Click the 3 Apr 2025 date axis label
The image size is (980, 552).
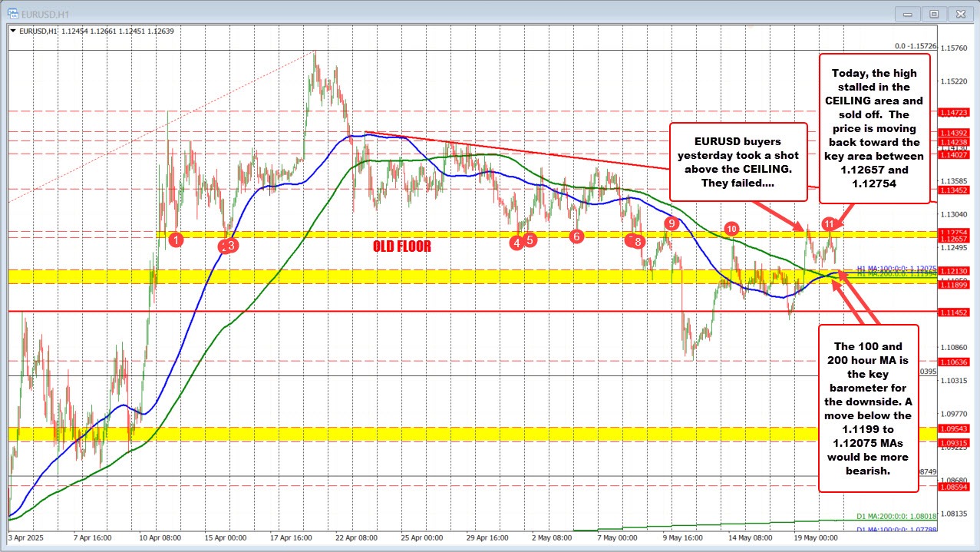pos(26,538)
